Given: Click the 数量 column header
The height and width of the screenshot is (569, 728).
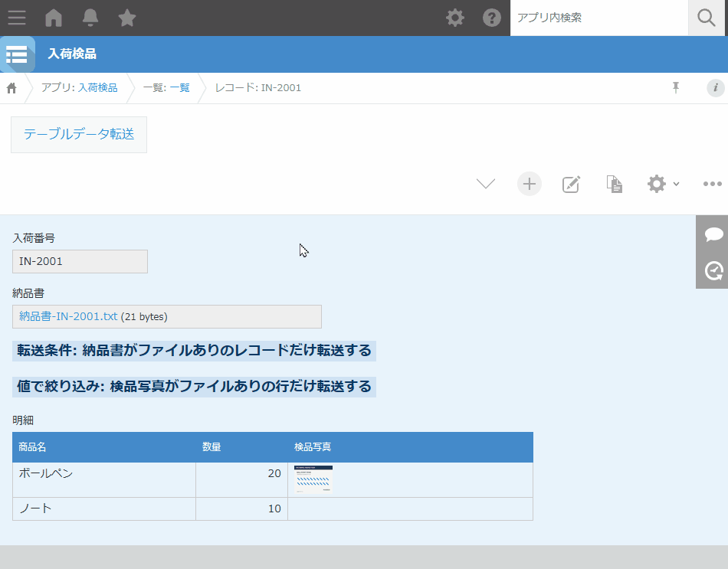Looking at the screenshot, I should tap(242, 447).
